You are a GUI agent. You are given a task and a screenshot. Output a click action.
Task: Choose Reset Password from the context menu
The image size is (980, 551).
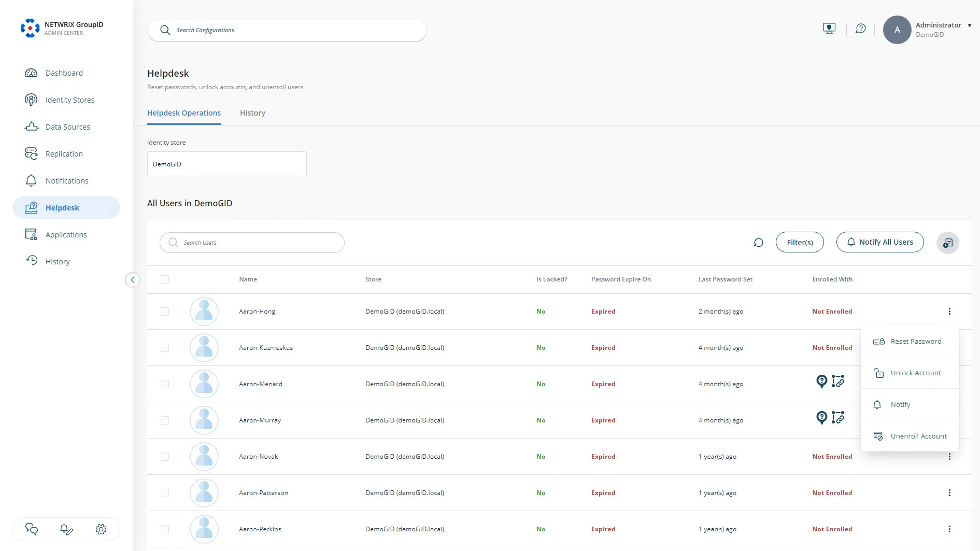[910, 341]
